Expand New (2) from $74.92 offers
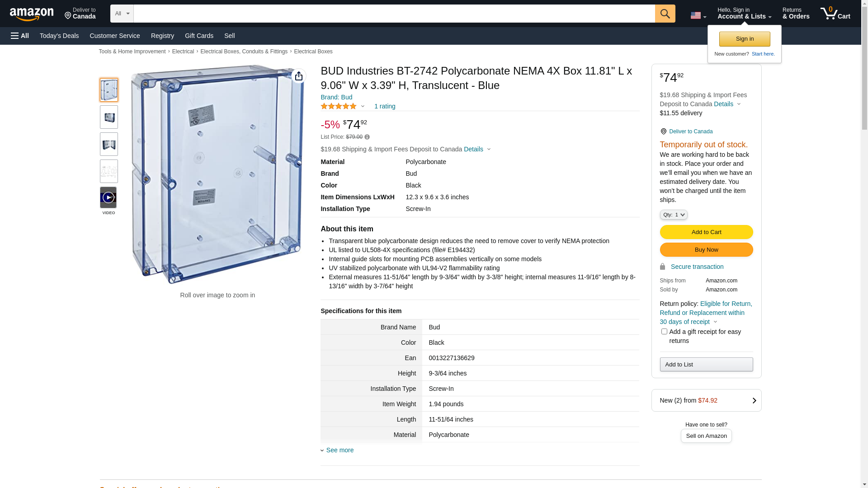This screenshot has width=868, height=488. pyautogui.click(x=706, y=400)
